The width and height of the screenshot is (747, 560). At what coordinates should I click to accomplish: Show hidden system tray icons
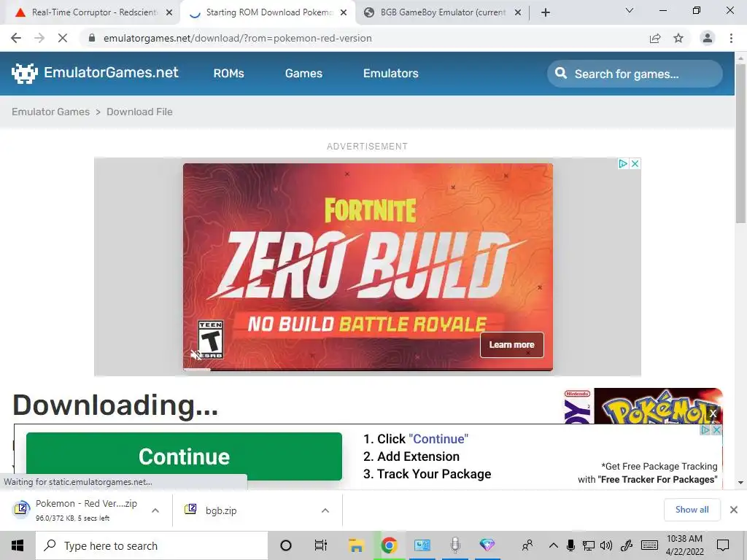pos(554,545)
